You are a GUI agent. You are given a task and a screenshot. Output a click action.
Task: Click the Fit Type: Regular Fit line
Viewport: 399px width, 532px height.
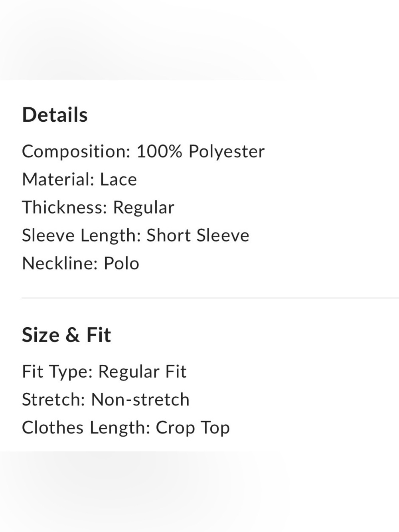click(104, 372)
